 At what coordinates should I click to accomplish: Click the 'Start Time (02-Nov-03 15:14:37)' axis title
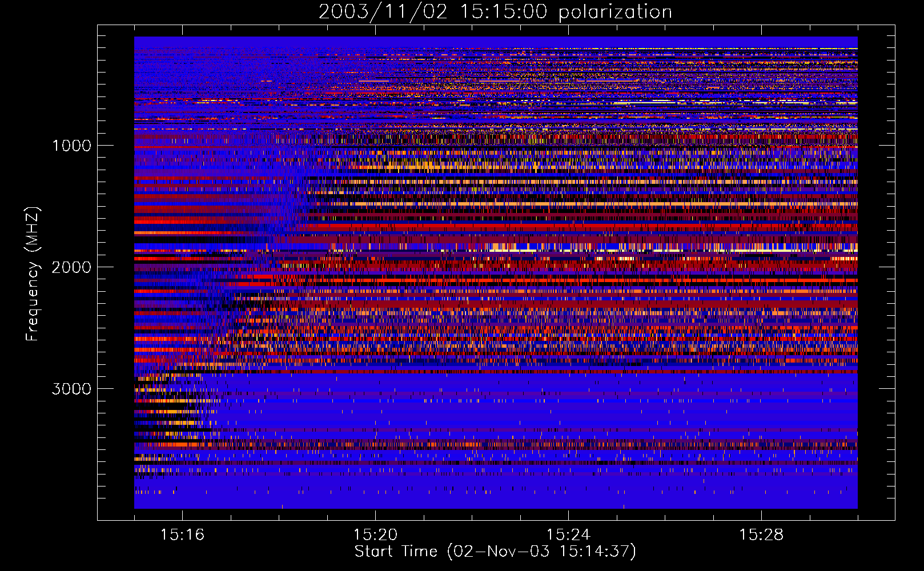[495, 552]
